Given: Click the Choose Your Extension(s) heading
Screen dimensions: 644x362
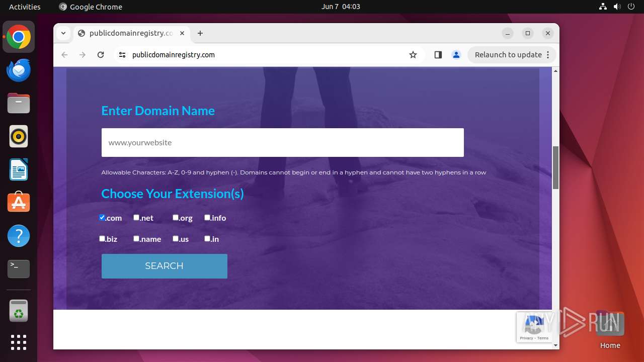Looking at the screenshot, I should pyautogui.click(x=173, y=194).
